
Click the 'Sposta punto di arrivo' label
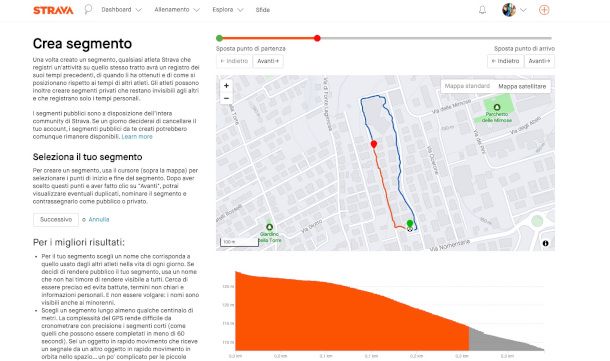click(x=524, y=49)
